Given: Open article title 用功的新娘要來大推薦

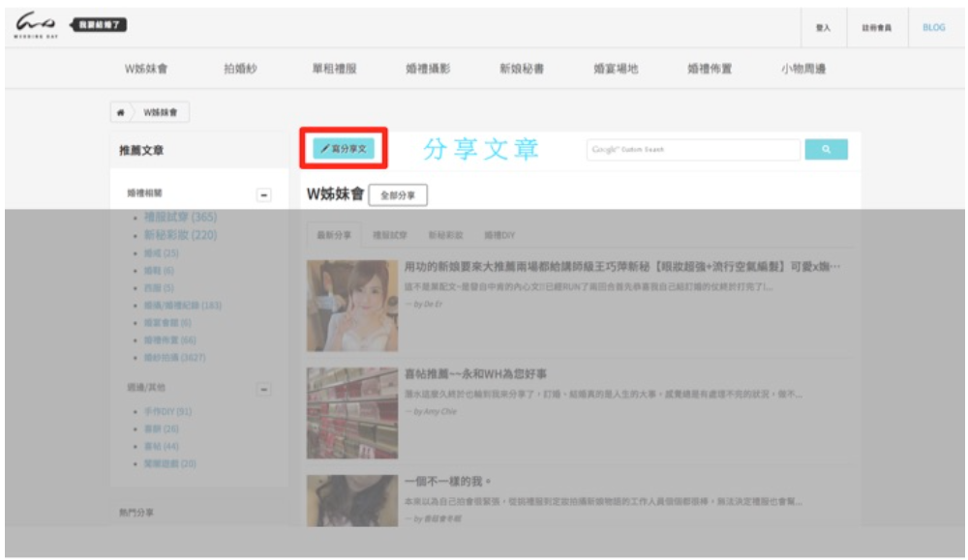Looking at the screenshot, I should click(x=622, y=266).
